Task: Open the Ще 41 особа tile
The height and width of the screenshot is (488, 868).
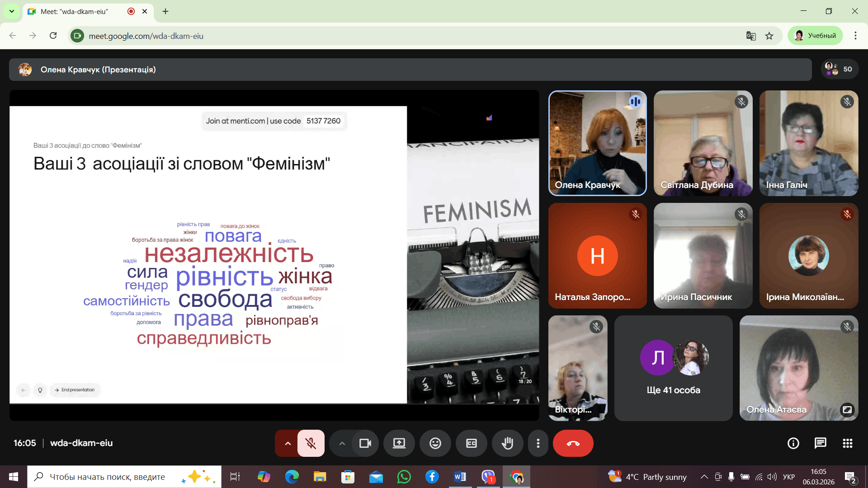Action: (673, 368)
